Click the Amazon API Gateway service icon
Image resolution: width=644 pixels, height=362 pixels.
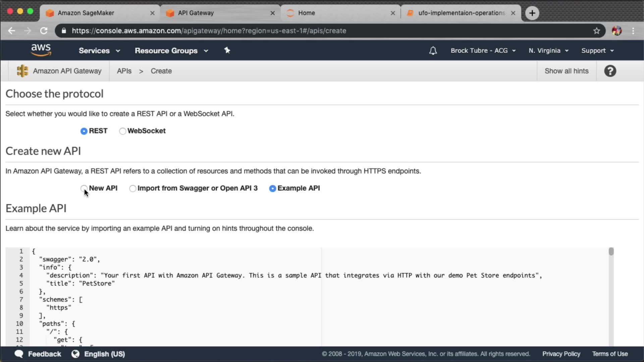coord(22,71)
